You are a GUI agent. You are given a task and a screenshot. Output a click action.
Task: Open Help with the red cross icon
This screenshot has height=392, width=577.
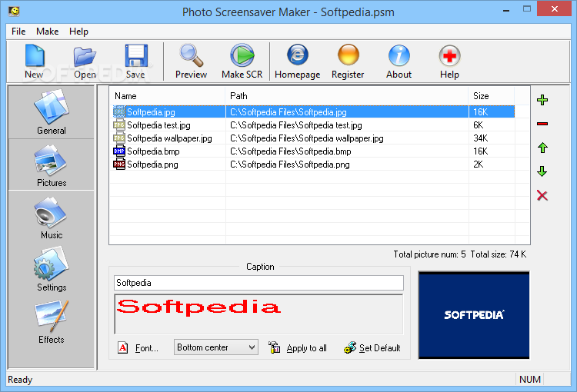449,56
